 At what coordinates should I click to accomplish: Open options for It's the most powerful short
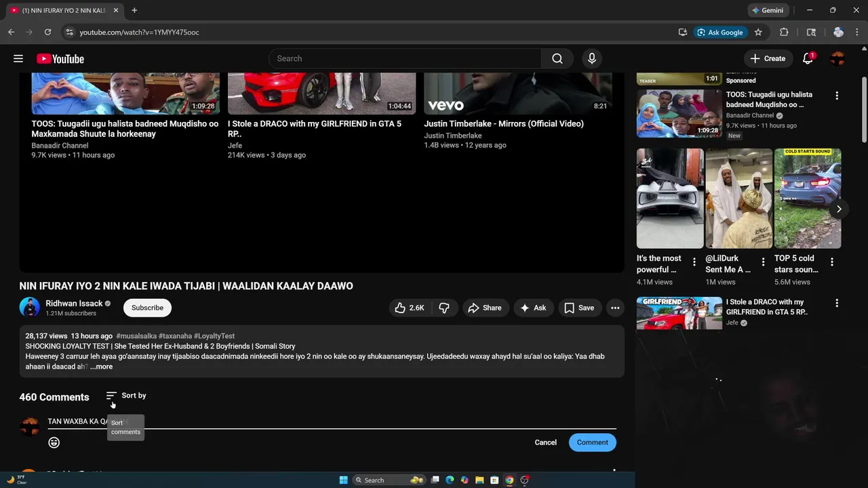pyautogui.click(x=694, y=262)
